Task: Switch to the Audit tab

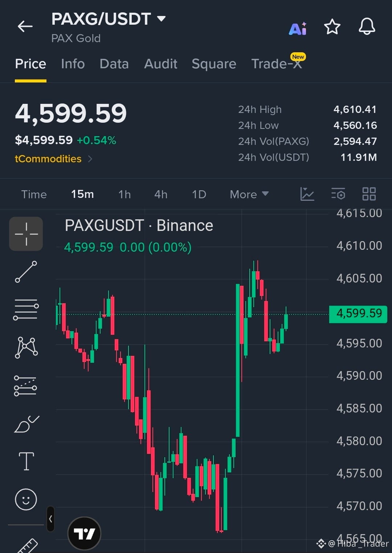Action: (160, 64)
